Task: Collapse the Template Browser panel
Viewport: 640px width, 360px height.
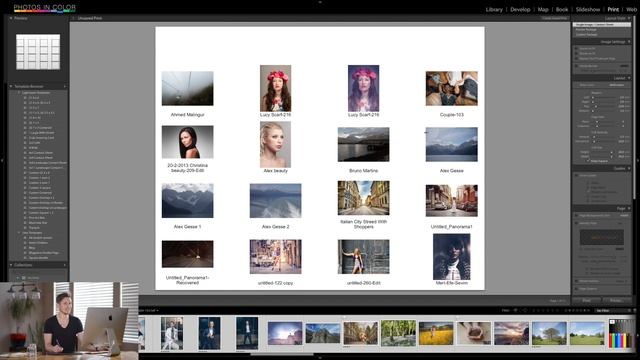Action: coord(11,87)
